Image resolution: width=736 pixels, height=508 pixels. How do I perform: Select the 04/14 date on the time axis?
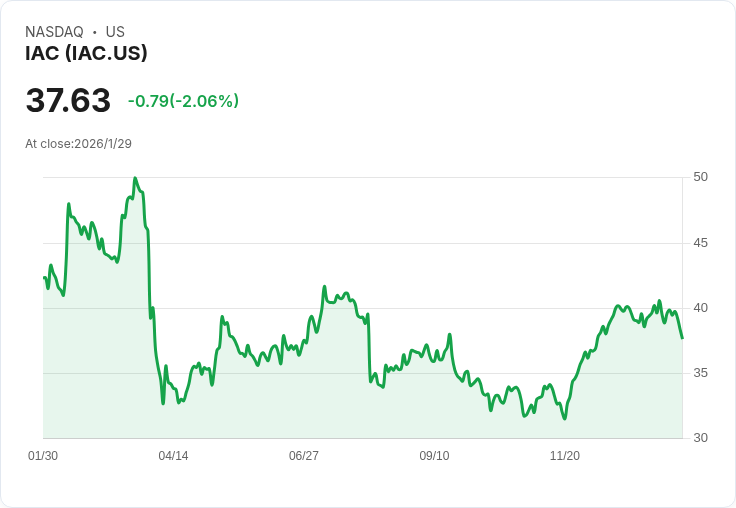pos(173,456)
